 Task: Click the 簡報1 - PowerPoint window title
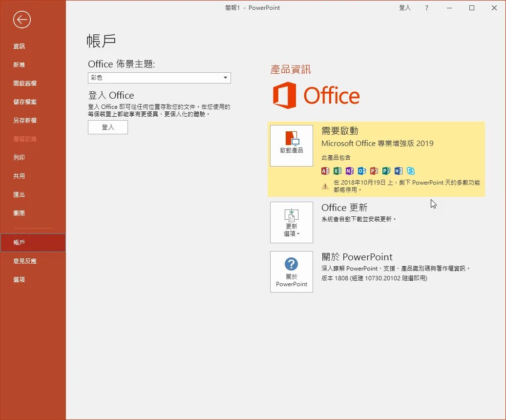pos(253,8)
